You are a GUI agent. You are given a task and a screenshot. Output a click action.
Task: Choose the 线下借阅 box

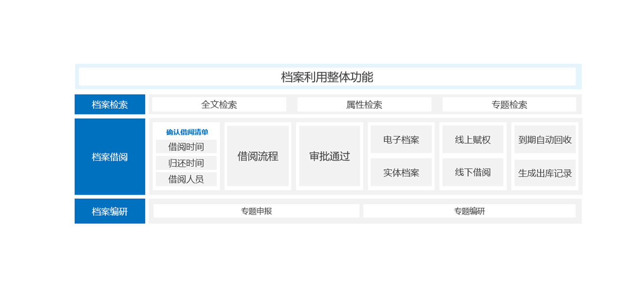473,172
